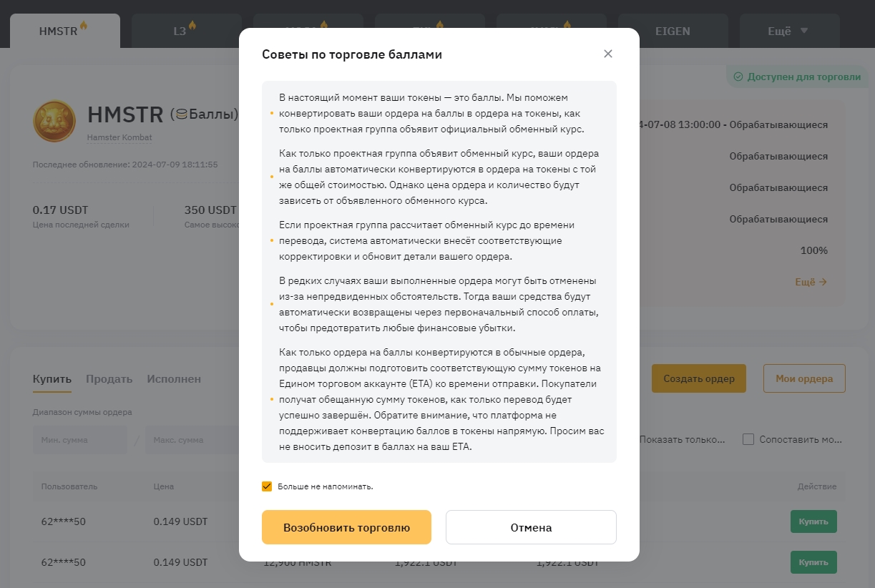Select the EIGEN tab
The image size is (875, 588).
pyautogui.click(x=672, y=31)
